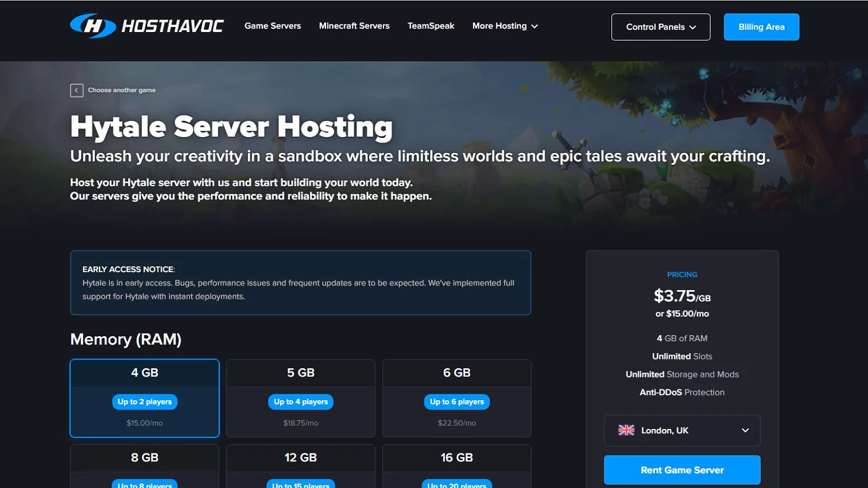Screen dimensions: 868x488
Task: Click the Up to 6 players badge
Action: (457, 402)
